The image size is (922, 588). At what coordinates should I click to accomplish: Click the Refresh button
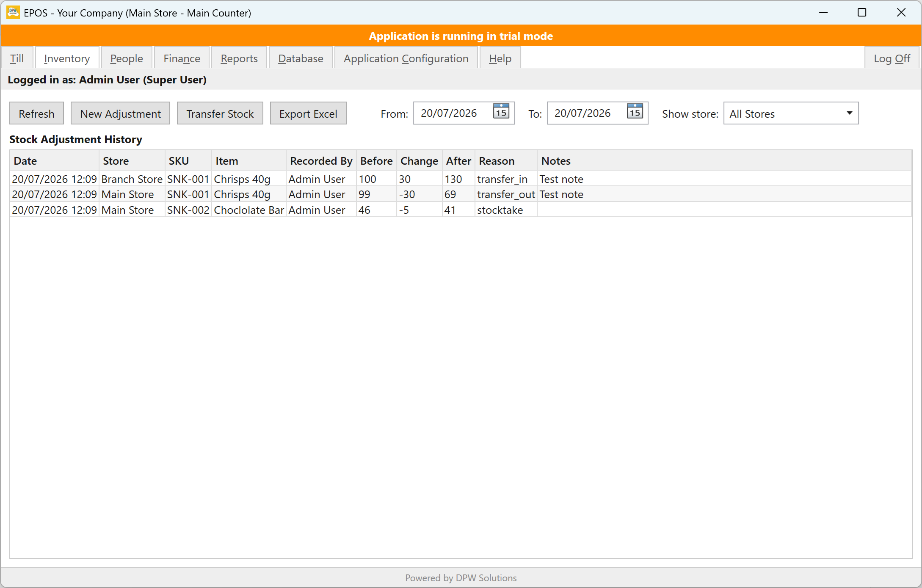click(36, 113)
